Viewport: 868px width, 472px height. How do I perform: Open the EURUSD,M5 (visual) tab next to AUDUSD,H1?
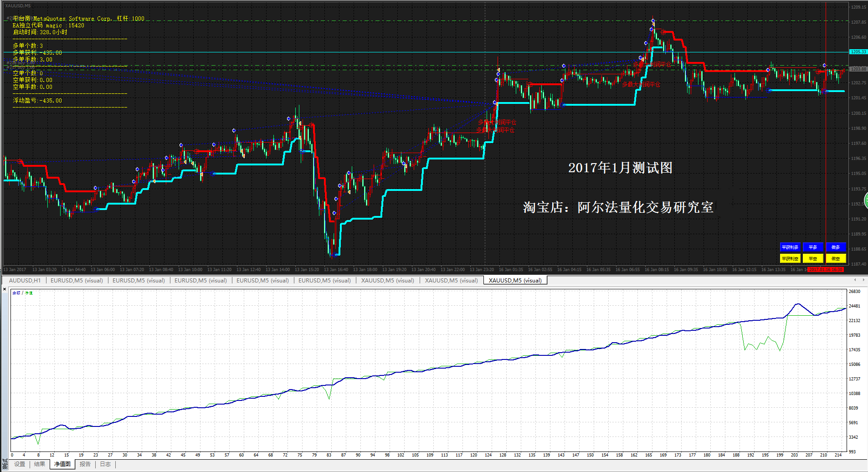pos(77,280)
